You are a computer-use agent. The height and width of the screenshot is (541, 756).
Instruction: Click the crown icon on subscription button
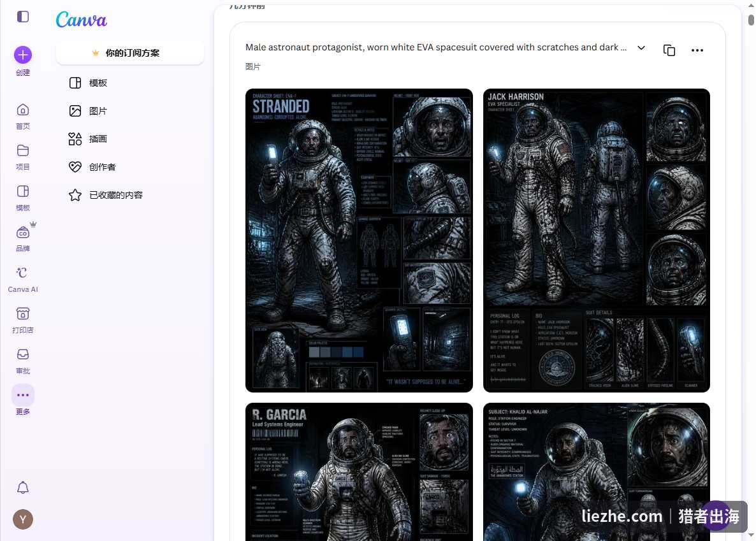(96, 53)
